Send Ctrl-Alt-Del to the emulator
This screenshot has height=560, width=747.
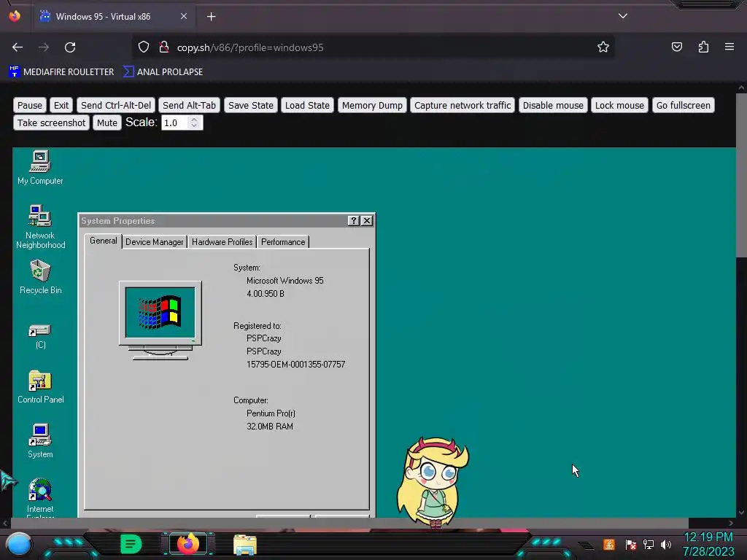tap(116, 105)
